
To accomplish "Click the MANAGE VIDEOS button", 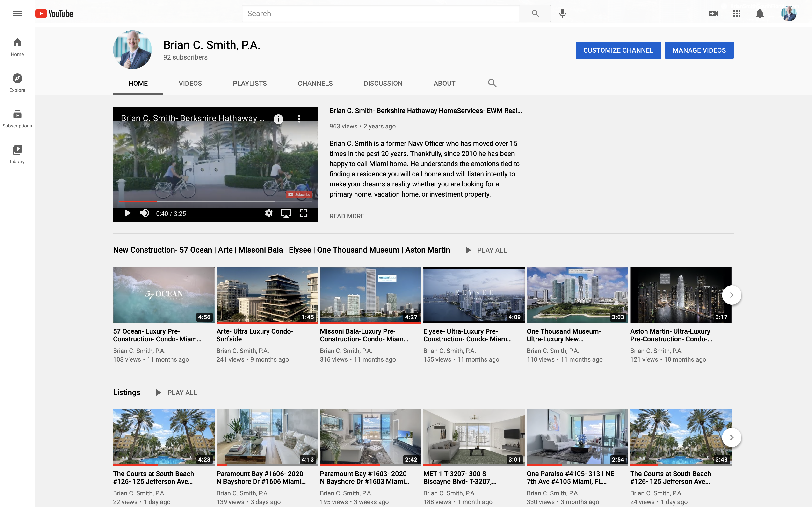I will (699, 50).
